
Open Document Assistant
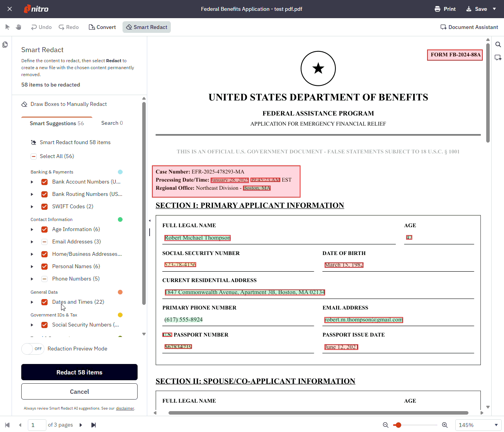(469, 27)
